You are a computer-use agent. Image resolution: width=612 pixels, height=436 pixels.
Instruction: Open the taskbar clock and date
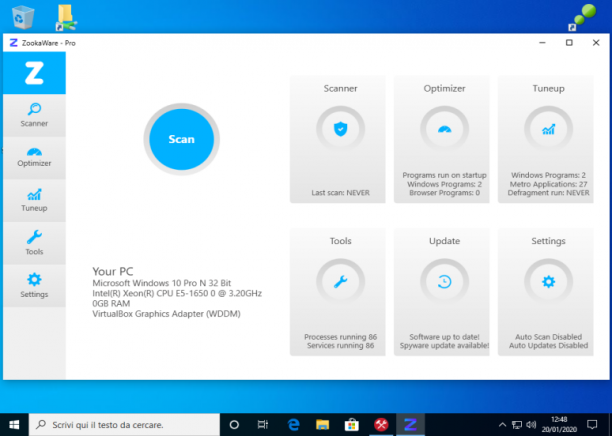(x=559, y=425)
